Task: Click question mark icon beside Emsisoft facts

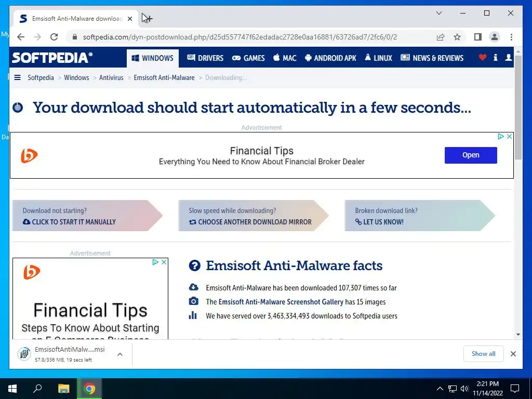Action: coord(194,265)
